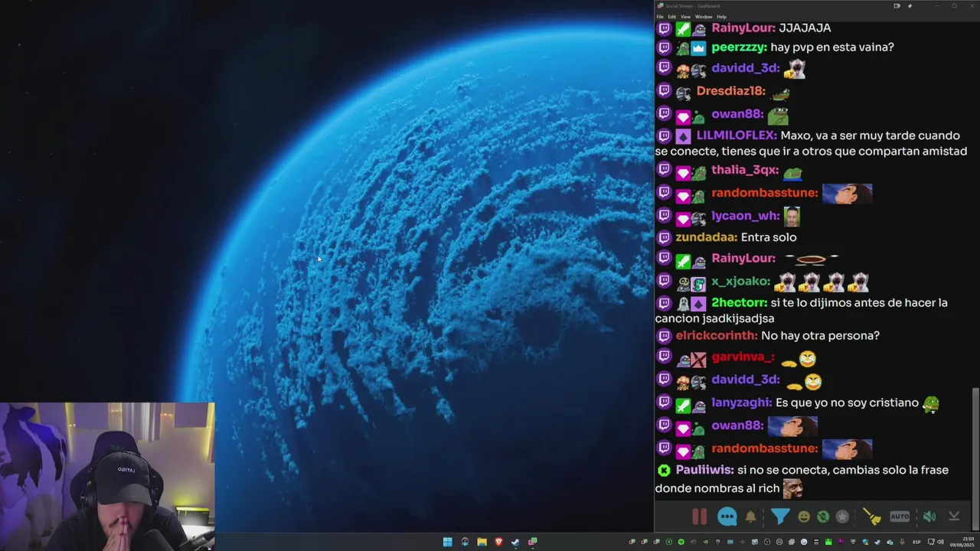Pause the chat feed with the red pause button
Viewport: 980px width, 551px height.
[699, 517]
